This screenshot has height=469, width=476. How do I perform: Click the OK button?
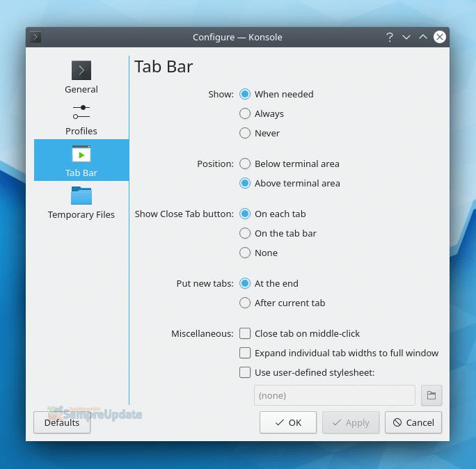click(x=288, y=422)
